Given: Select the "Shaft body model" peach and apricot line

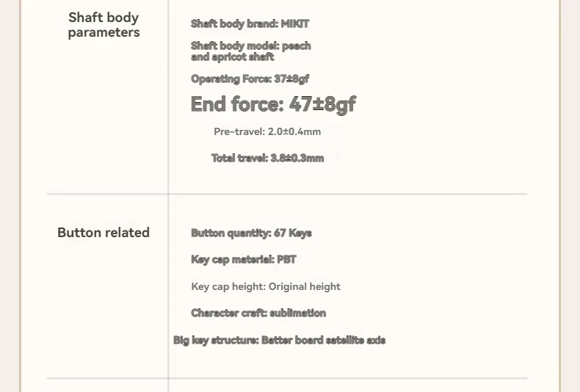Looking at the screenshot, I should (x=250, y=51).
